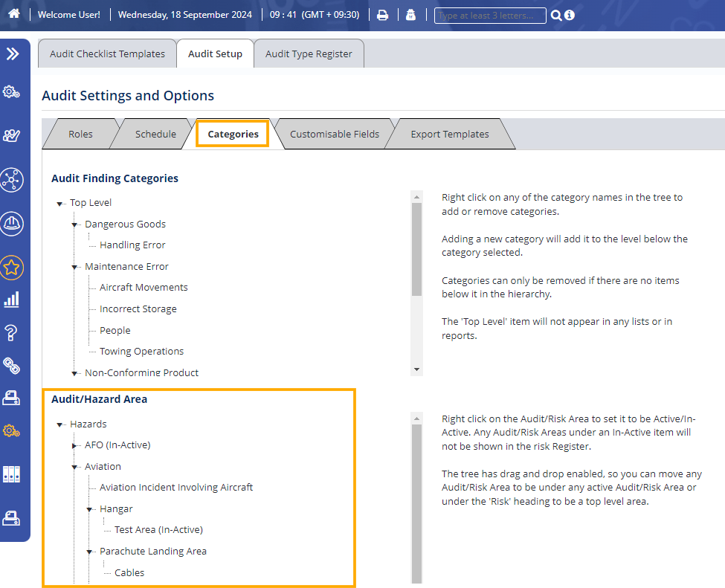The height and width of the screenshot is (588, 725).
Task: Open the hard hat safety module
Action: pos(12,223)
